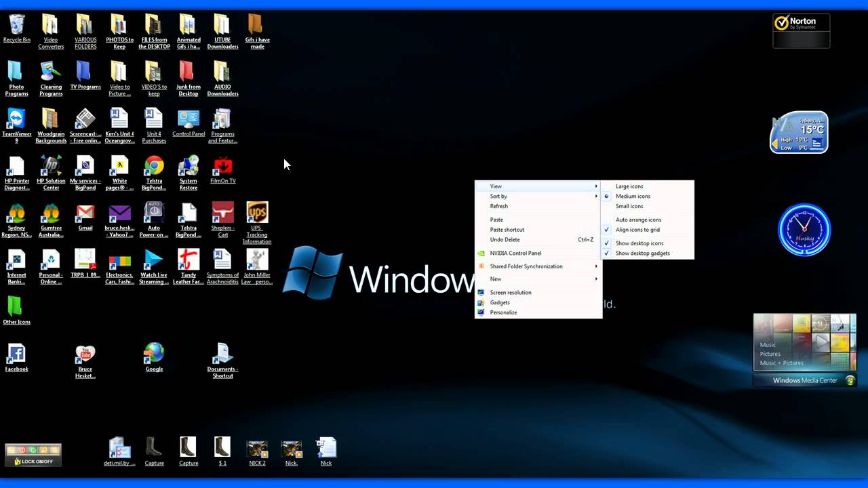868x488 pixels.
Task: Open NVIDIA Control Panel from menu
Action: click(x=538, y=253)
